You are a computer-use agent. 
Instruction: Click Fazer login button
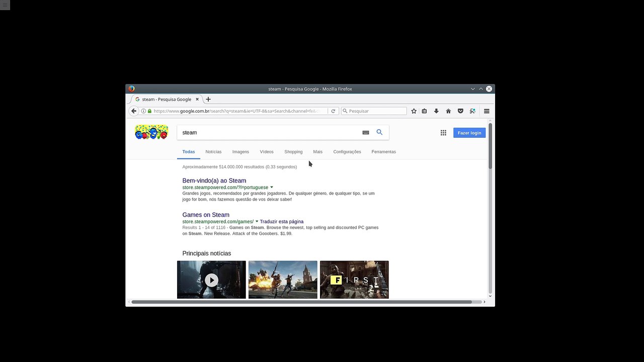click(469, 133)
